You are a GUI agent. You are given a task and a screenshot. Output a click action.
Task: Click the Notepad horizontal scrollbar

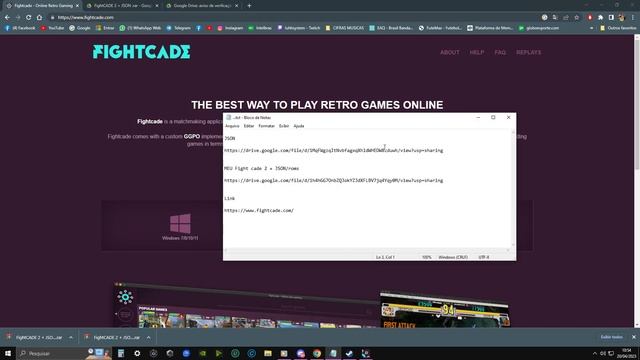coord(367,251)
